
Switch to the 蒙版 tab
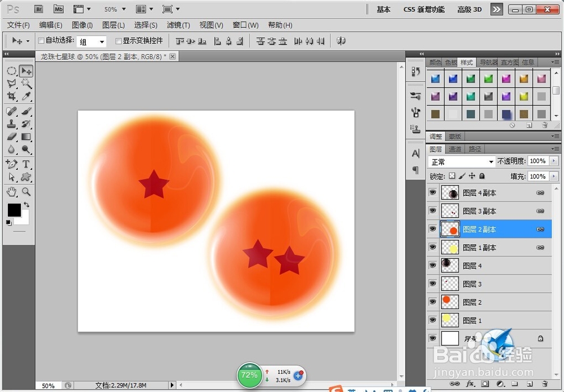[455, 136]
